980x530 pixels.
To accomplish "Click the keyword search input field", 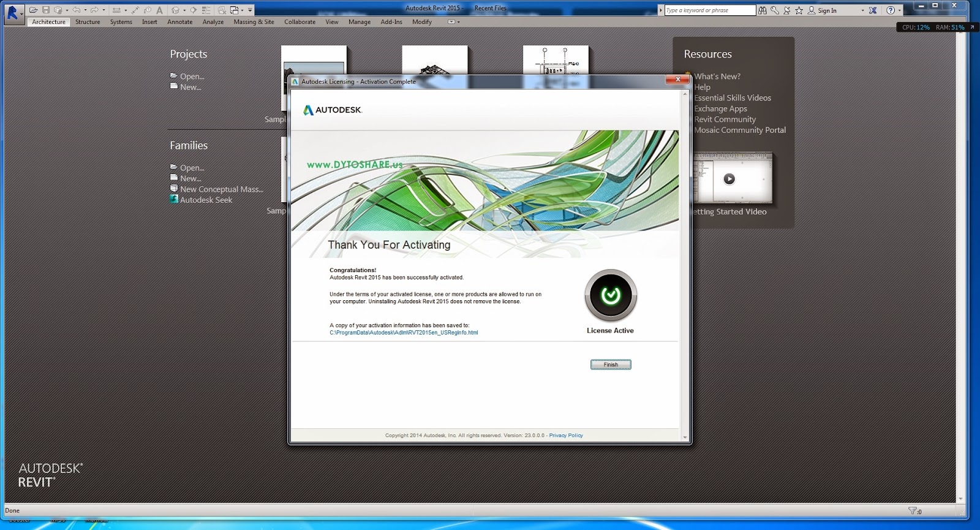I will tap(710, 10).
